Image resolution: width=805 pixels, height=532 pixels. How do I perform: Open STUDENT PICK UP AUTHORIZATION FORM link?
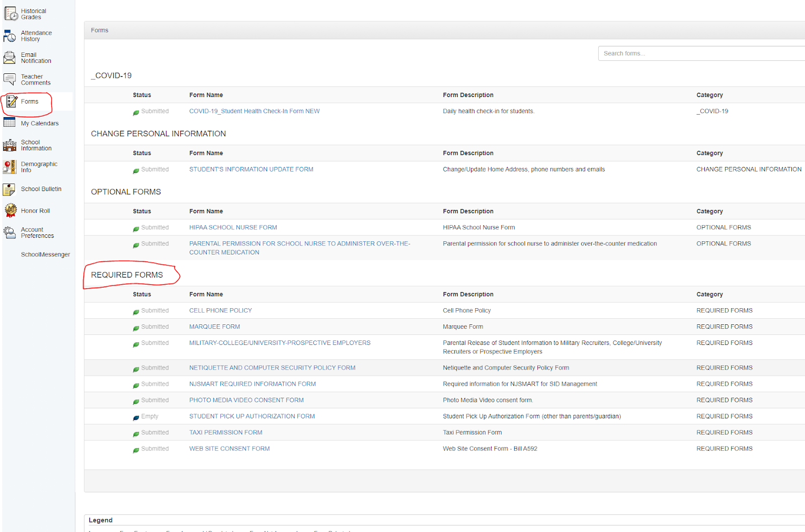(x=252, y=416)
